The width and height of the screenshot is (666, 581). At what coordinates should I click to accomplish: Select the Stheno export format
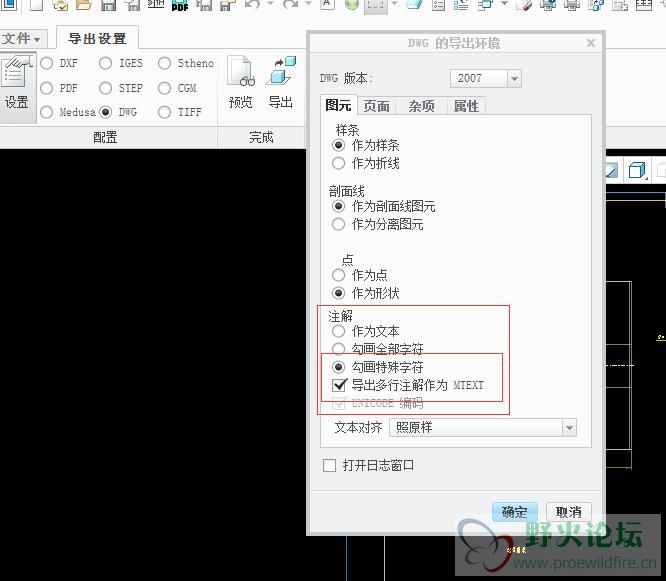[164, 63]
